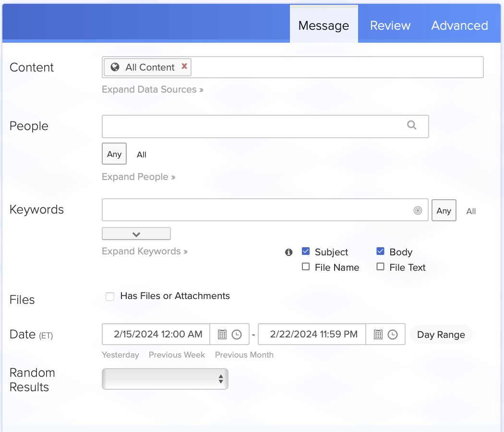Set date to Previous Month
This screenshot has height=432, width=504.
pos(244,355)
